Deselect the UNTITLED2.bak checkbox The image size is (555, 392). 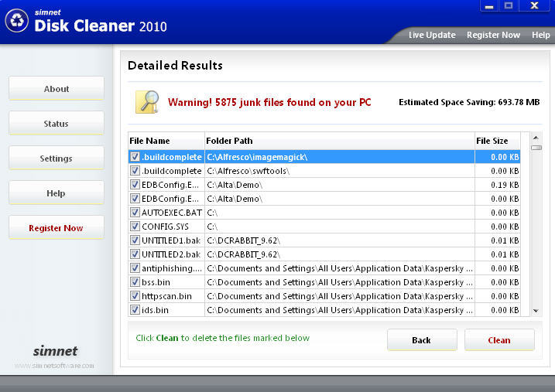(135, 254)
